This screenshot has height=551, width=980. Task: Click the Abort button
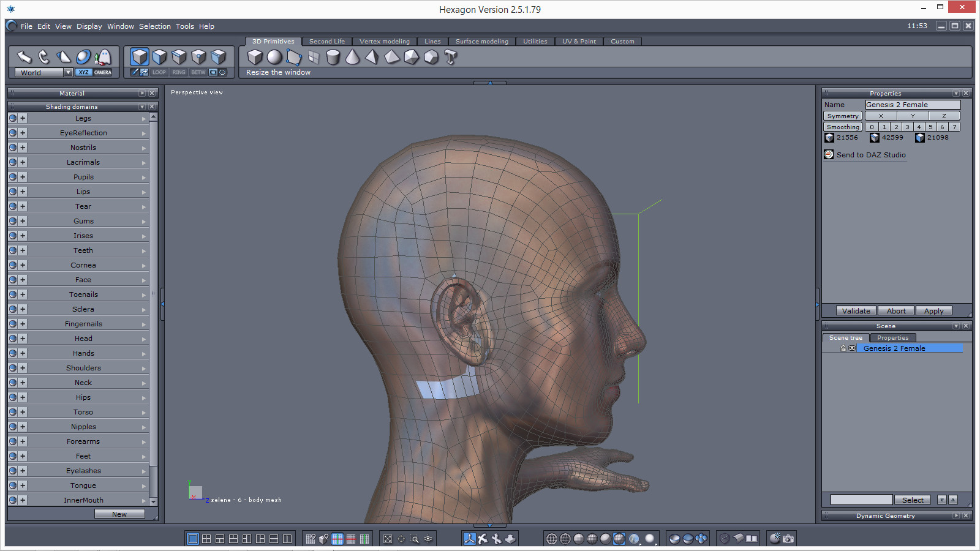point(896,311)
